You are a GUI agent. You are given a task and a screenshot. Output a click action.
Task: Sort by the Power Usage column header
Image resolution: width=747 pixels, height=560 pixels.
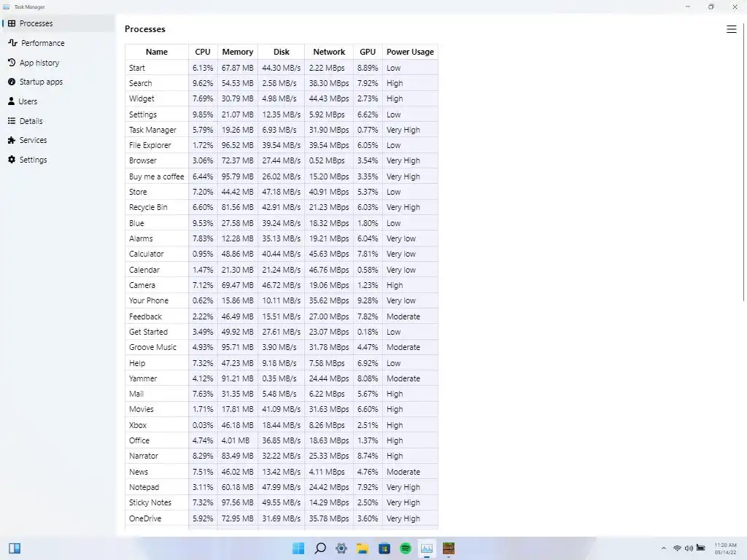click(x=410, y=52)
